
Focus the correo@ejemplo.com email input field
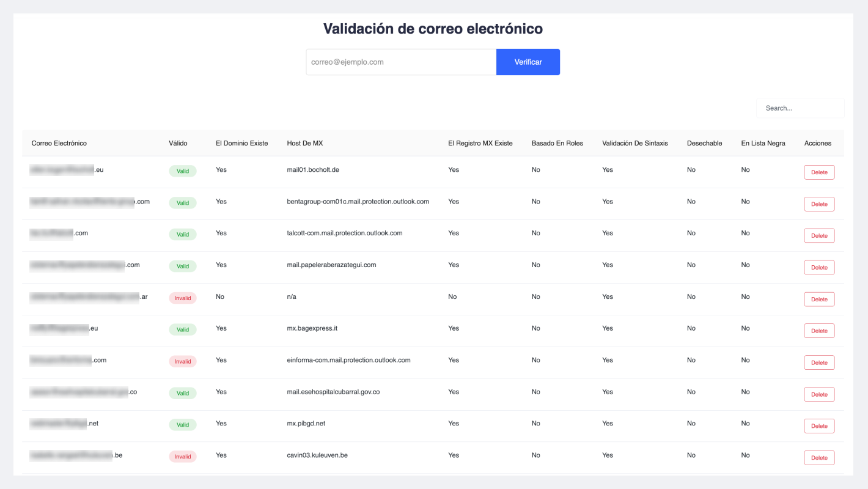pos(401,62)
